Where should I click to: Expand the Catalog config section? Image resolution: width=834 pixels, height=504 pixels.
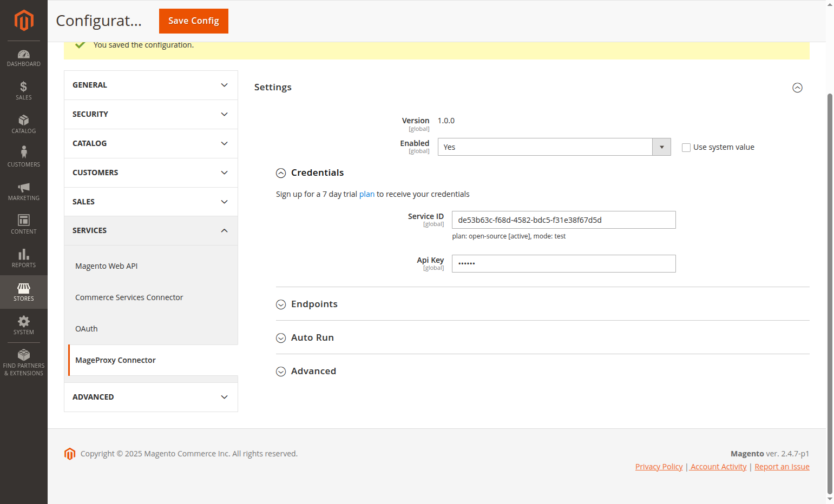tap(151, 144)
